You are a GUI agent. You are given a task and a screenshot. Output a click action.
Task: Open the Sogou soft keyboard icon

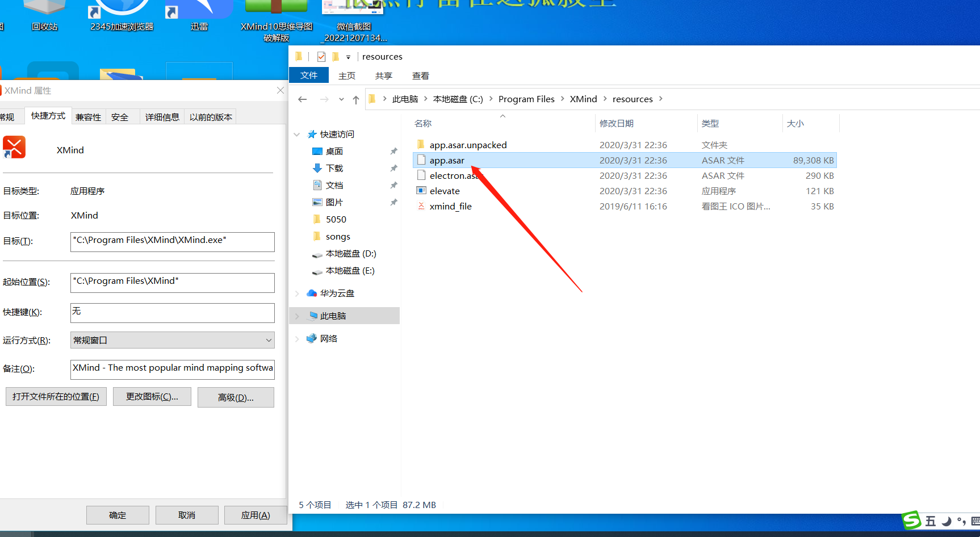975,521
